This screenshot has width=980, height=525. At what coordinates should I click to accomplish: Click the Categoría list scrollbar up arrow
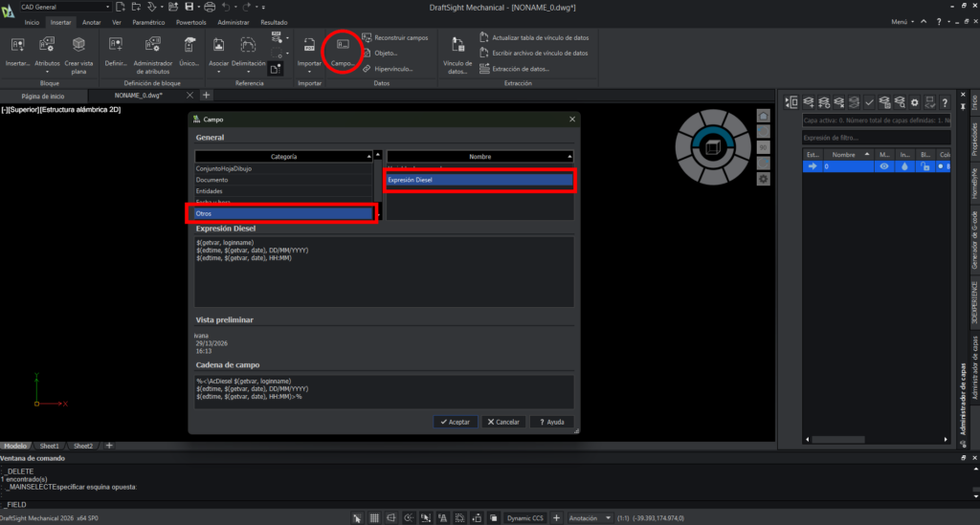[377, 155]
